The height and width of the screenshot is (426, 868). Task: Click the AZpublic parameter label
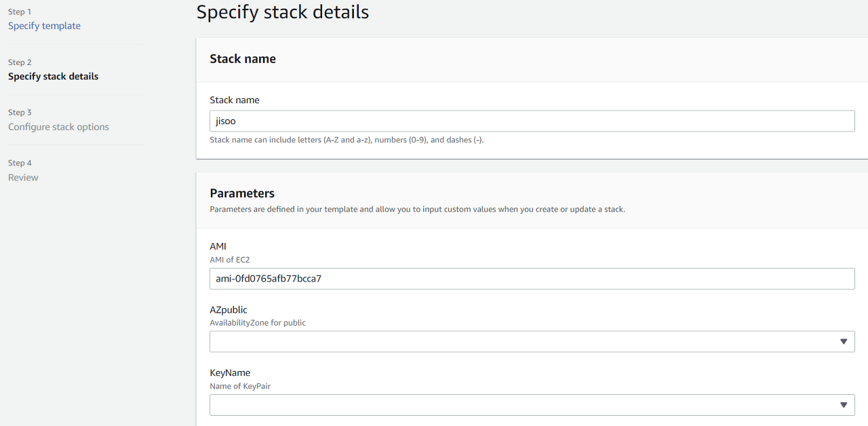[229, 310]
